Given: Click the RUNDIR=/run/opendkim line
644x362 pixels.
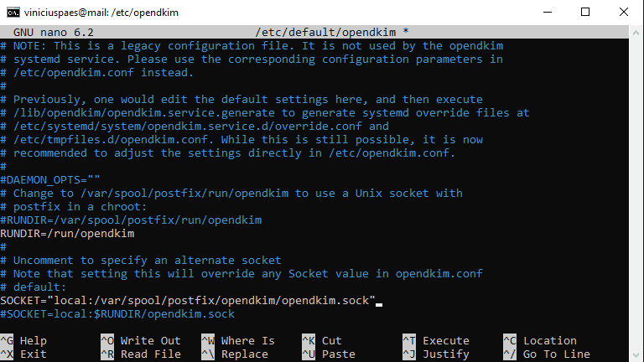Looking at the screenshot, I should (67, 234).
